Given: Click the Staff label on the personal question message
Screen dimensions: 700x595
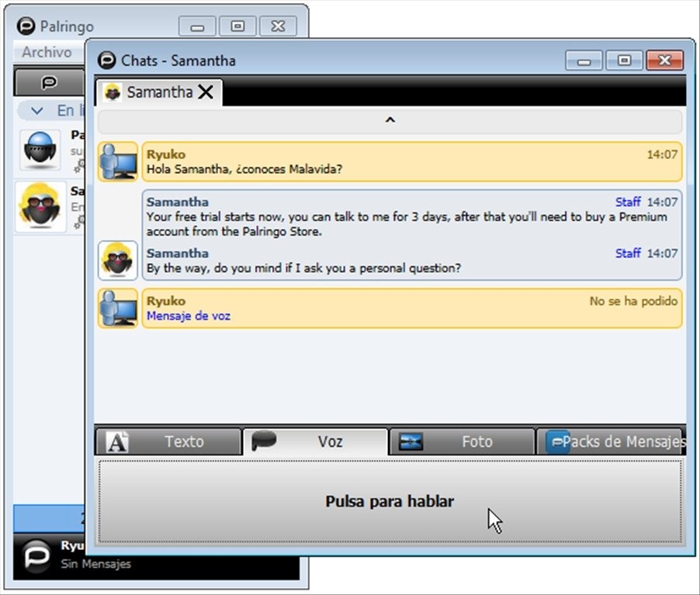Looking at the screenshot, I should coord(628,254).
